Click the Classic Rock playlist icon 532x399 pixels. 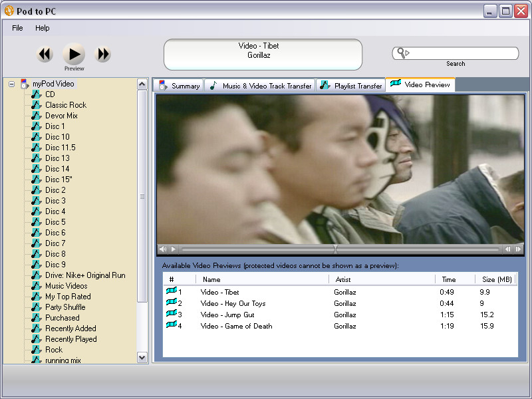click(37, 105)
